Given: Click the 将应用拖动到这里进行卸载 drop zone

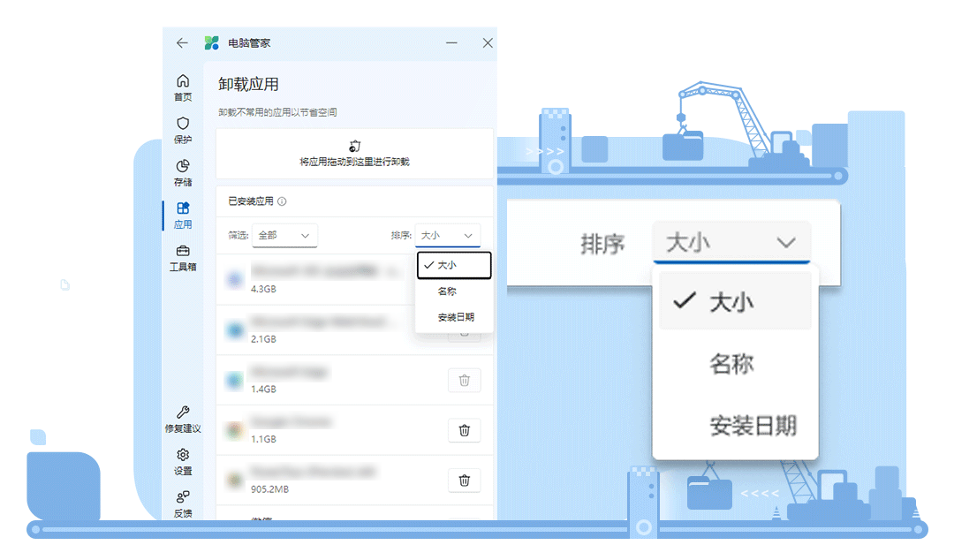Looking at the screenshot, I should click(355, 160).
